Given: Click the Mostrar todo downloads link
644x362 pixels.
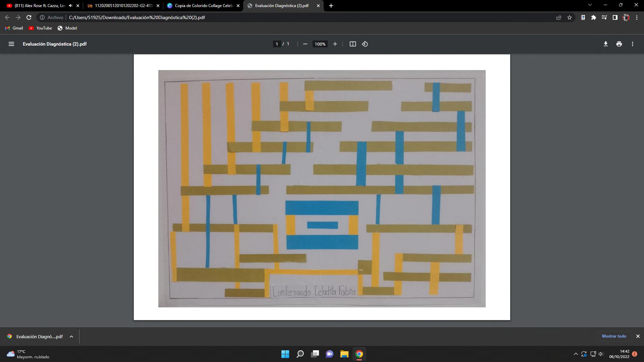Looking at the screenshot, I should [x=614, y=336].
